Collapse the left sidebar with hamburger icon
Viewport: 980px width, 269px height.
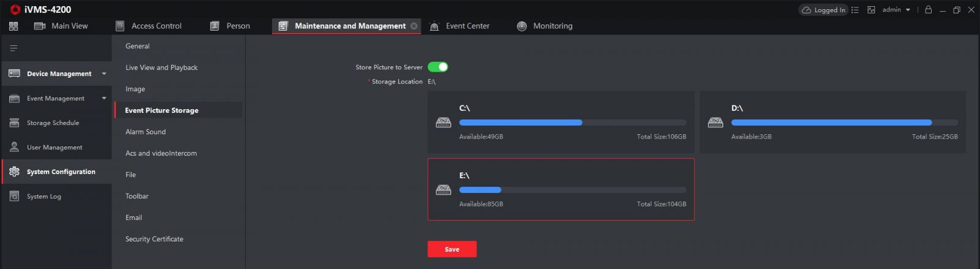pos(13,48)
